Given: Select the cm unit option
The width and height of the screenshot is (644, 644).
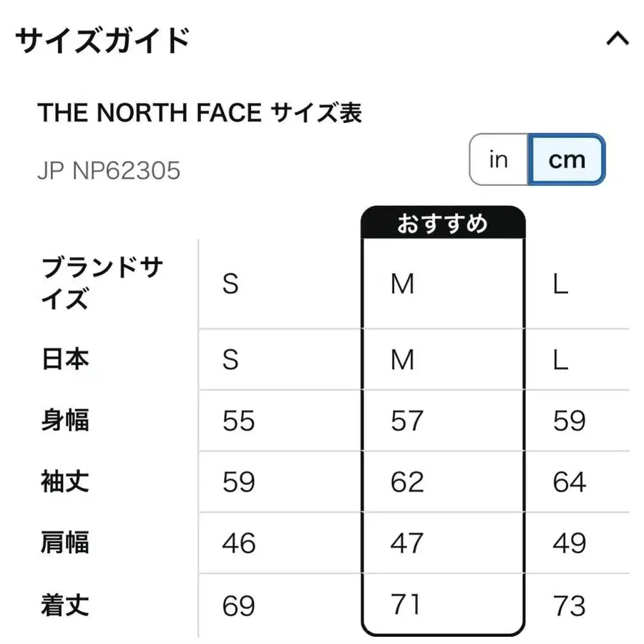Looking at the screenshot, I should tap(567, 160).
